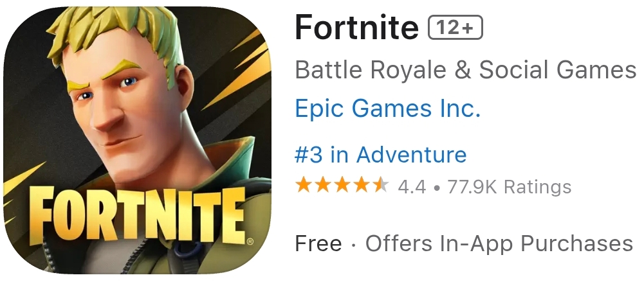644x282 pixels.
Task: Click the 12+ age rating badge
Action: tap(455, 28)
